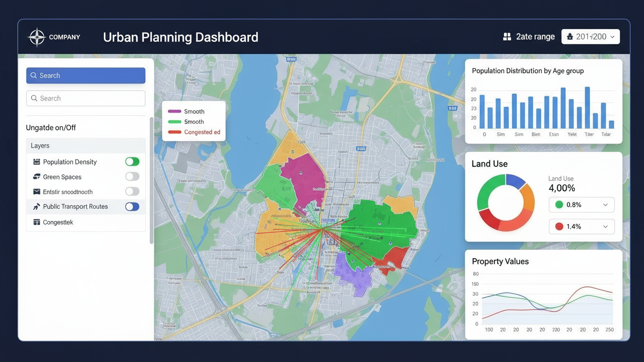
Task: Click the grid icon beside date range
Action: click(507, 36)
